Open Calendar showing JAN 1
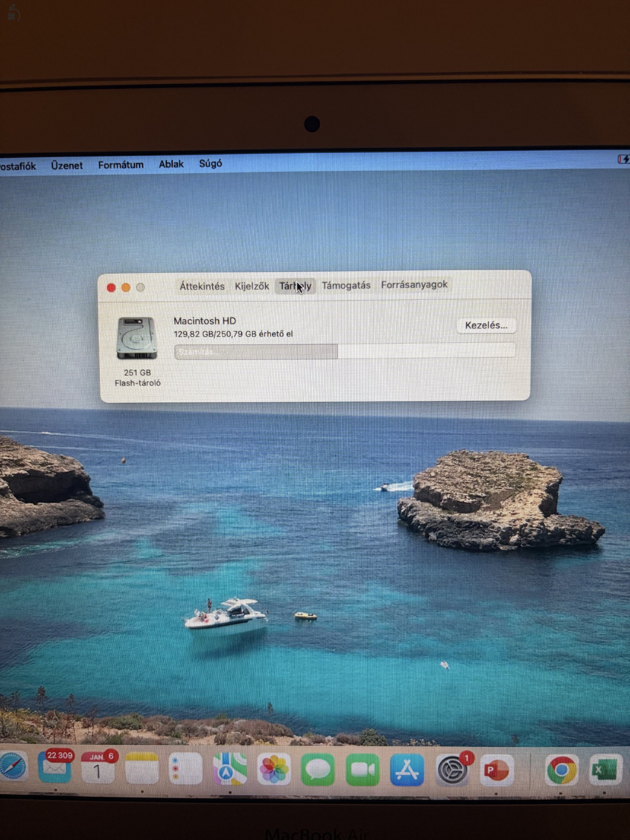Screen dimensions: 630x840 point(98,767)
